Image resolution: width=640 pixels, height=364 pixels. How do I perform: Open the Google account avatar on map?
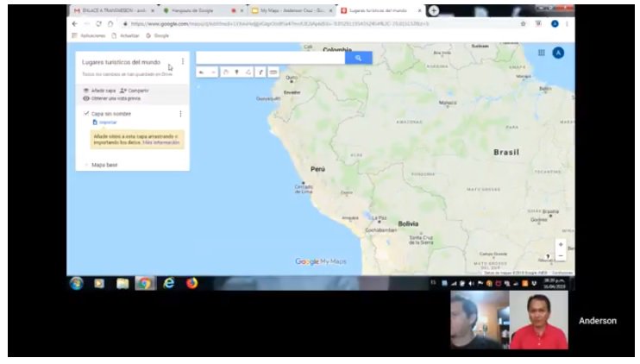[x=558, y=53]
